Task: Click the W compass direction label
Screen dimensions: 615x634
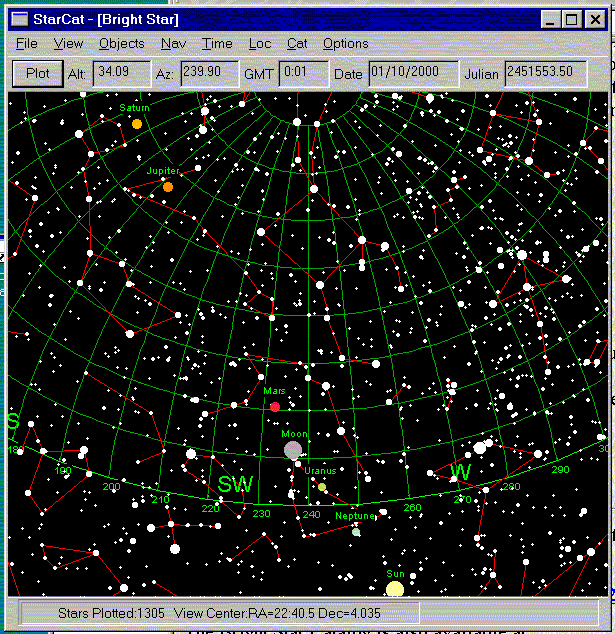Action: (461, 472)
